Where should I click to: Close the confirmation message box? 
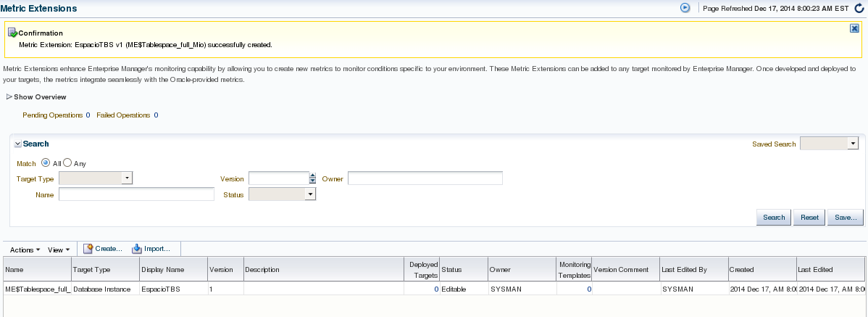point(855,28)
